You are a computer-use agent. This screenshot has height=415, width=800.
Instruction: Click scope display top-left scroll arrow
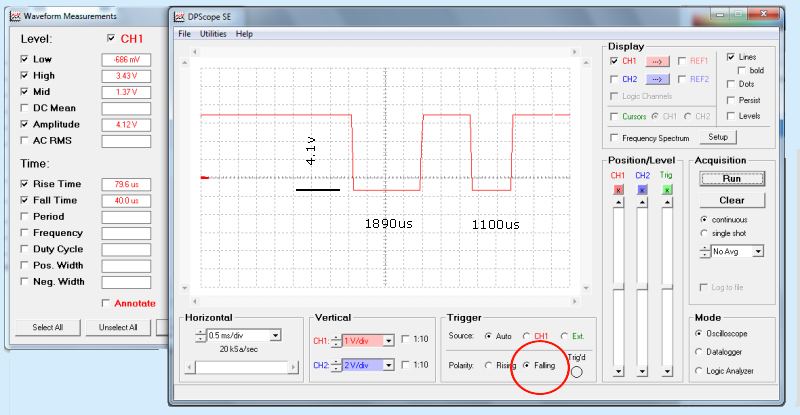tap(194, 52)
